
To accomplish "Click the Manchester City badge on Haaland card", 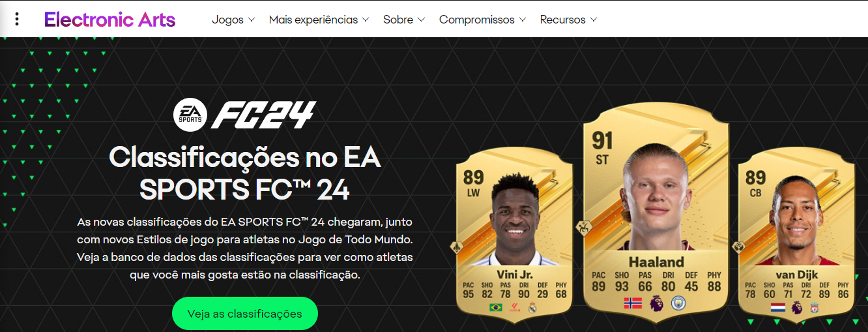I will tap(679, 303).
